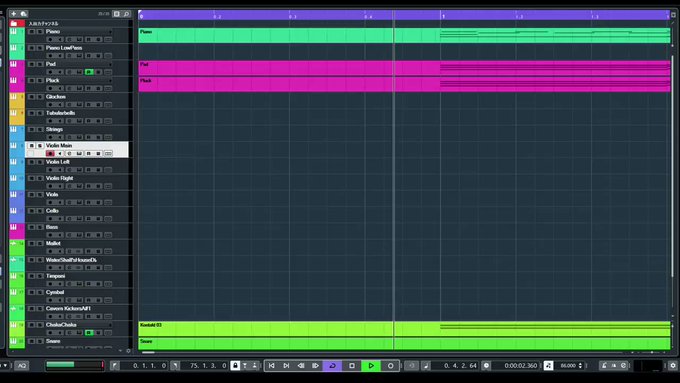Expand Piano track dropdown arrow
Screen dimensions: 680x383
tap(110, 32)
